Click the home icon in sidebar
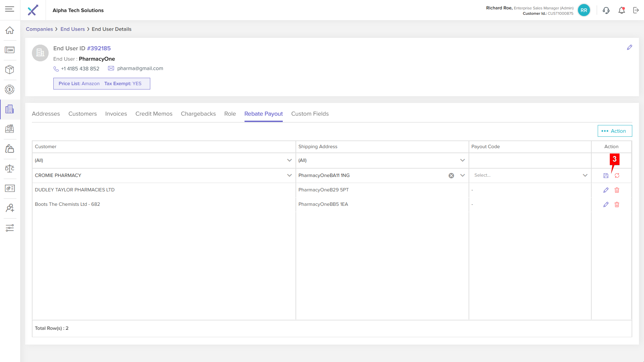Screen dimensions: 644x362 (10, 30)
